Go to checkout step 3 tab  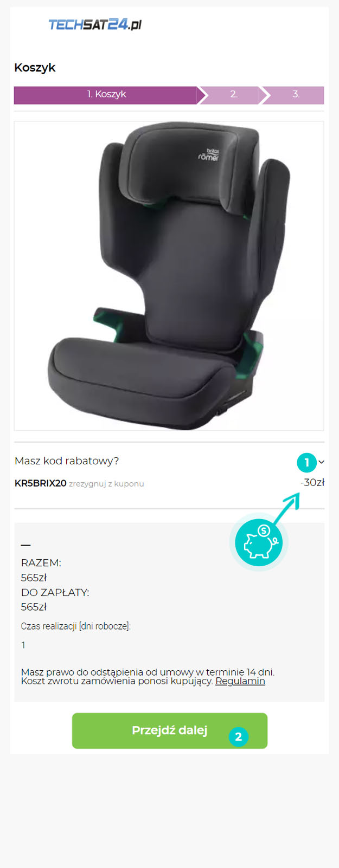coord(296,94)
